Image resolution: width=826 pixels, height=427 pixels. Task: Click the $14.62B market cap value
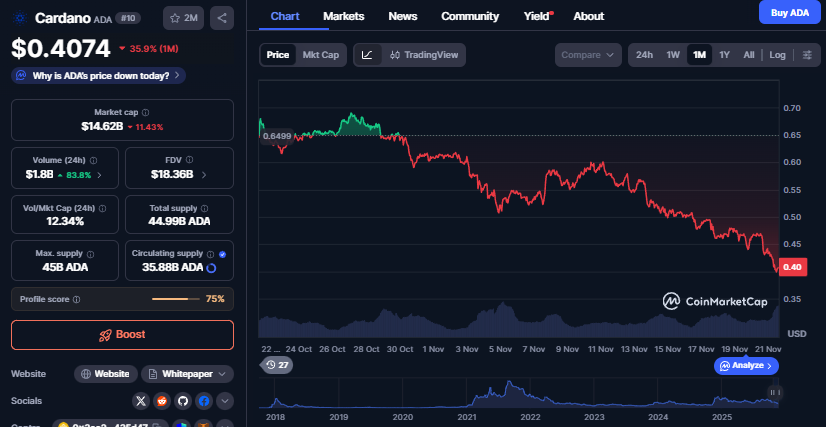(102, 126)
